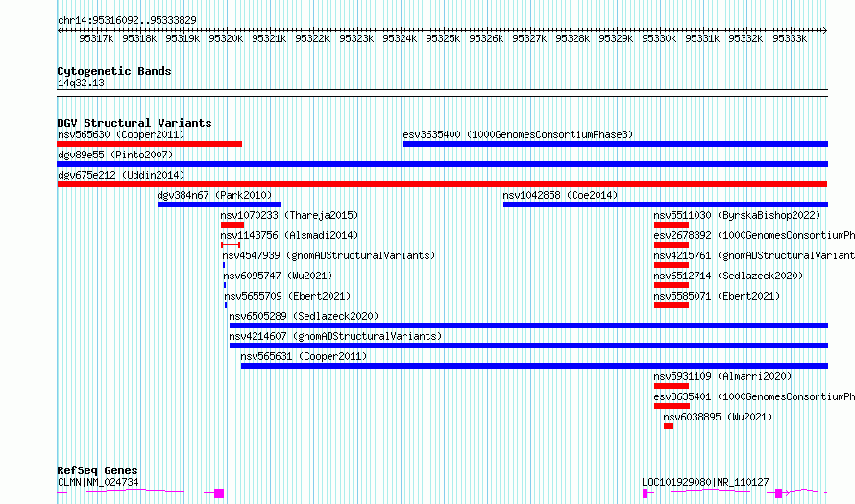Open the nsv5931109 (Almarri2020) label
Image resolution: width=855 pixels, height=504 pixels.
tap(722, 376)
